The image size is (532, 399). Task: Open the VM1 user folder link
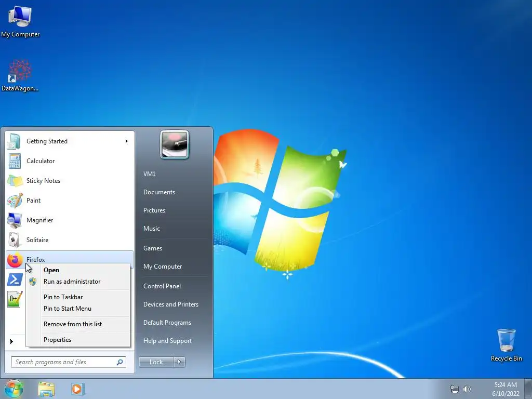coord(149,174)
